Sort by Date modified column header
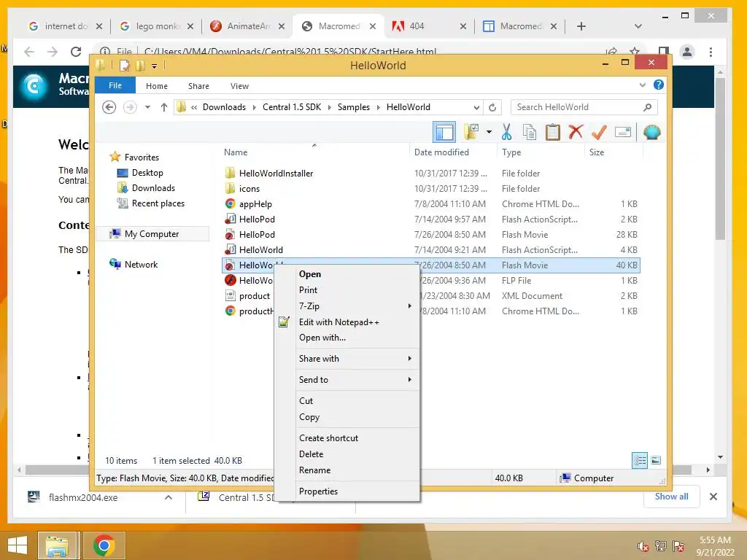 (441, 152)
